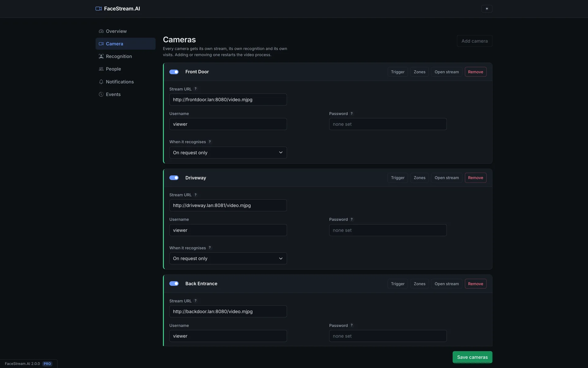The image size is (588, 368).
Task: Click the People group icon in sidebar
Action: 101,69
